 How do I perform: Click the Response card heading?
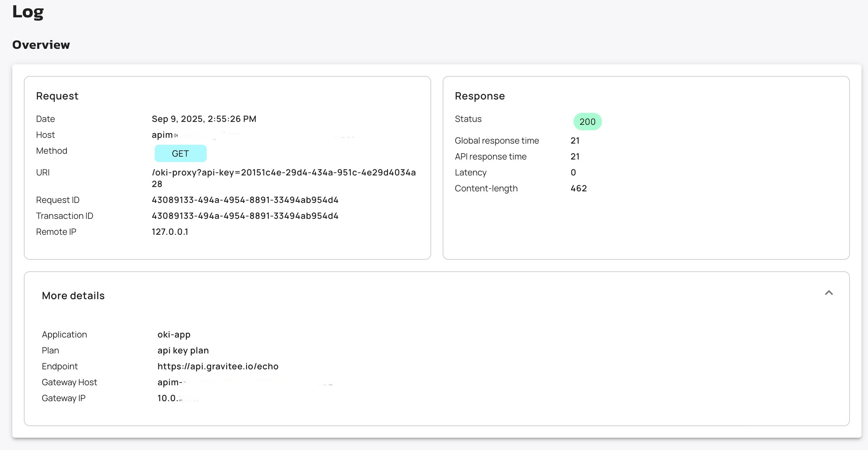point(480,96)
